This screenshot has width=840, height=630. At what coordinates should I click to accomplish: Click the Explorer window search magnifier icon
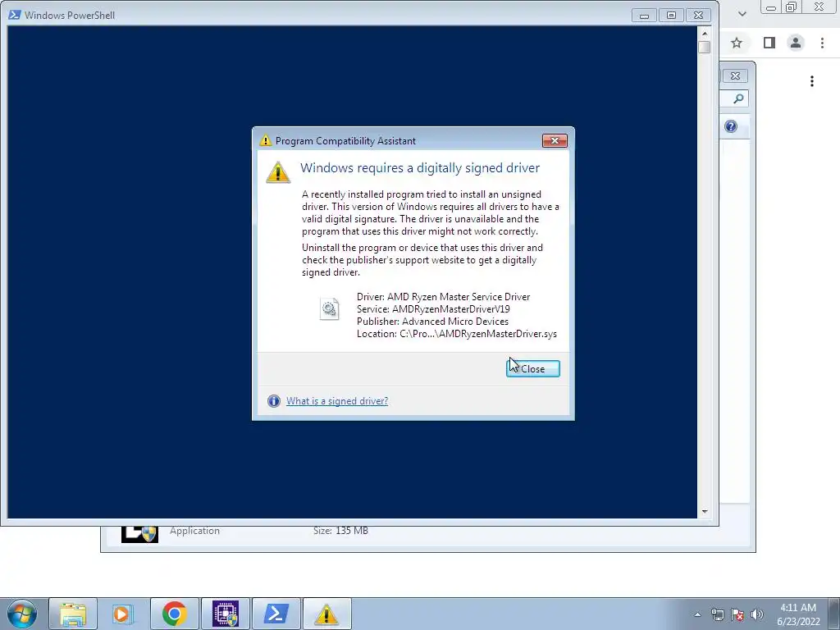(738, 98)
